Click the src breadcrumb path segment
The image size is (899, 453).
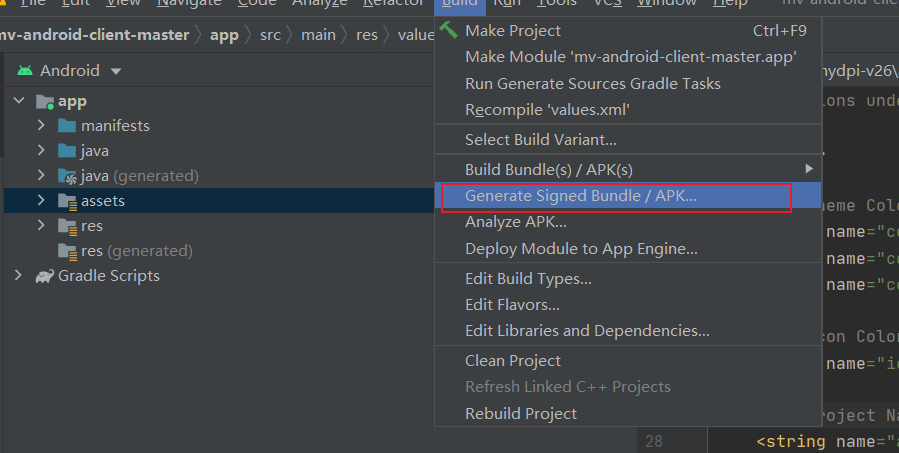[x=270, y=35]
